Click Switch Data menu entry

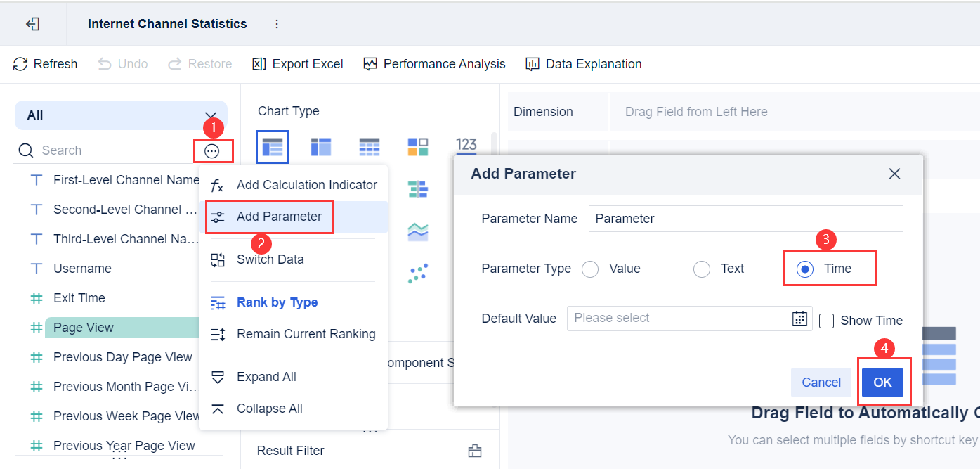point(270,259)
